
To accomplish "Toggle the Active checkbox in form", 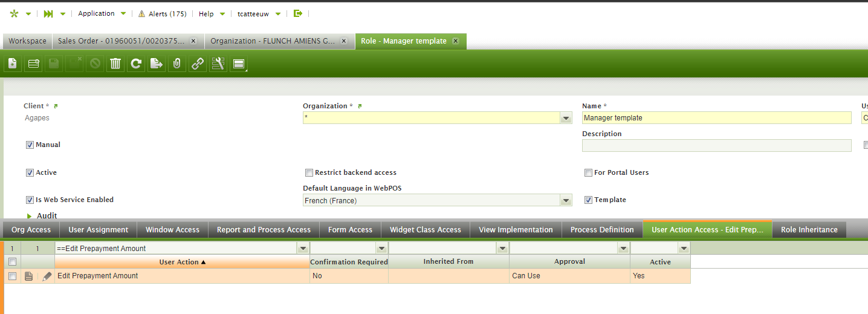I will click(x=30, y=172).
